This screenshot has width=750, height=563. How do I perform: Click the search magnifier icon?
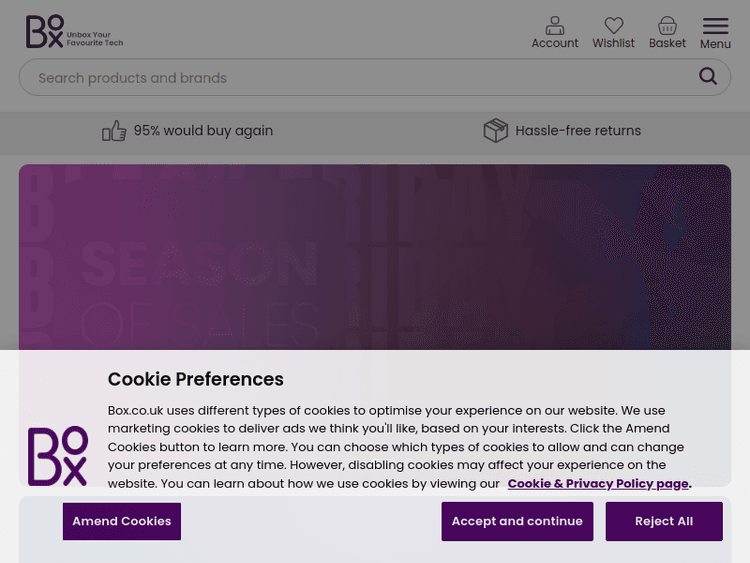(x=708, y=77)
